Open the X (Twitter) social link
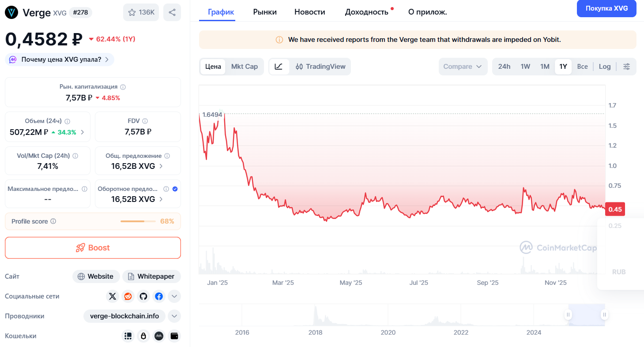This screenshot has height=347, width=644. [x=113, y=296]
